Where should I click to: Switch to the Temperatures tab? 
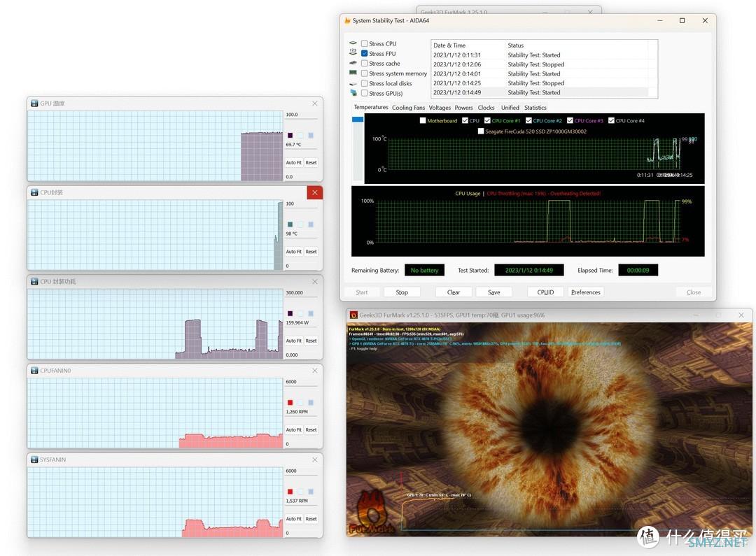(371, 107)
